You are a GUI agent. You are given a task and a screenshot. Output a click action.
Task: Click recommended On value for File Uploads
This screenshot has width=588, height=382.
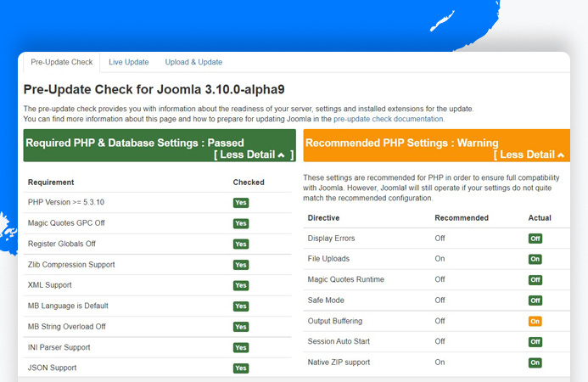click(440, 259)
